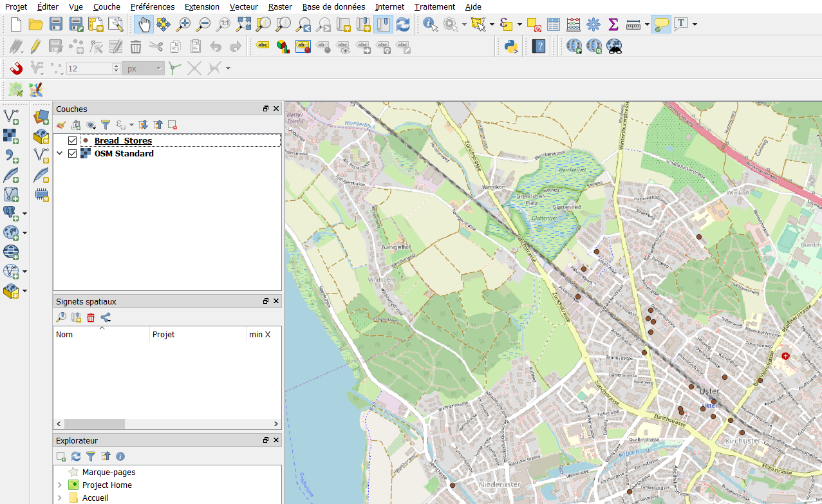This screenshot has height=504, width=822.
Task: Show statistical summary sigma icon
Action: pyautogui.click(x=613, y=25)
